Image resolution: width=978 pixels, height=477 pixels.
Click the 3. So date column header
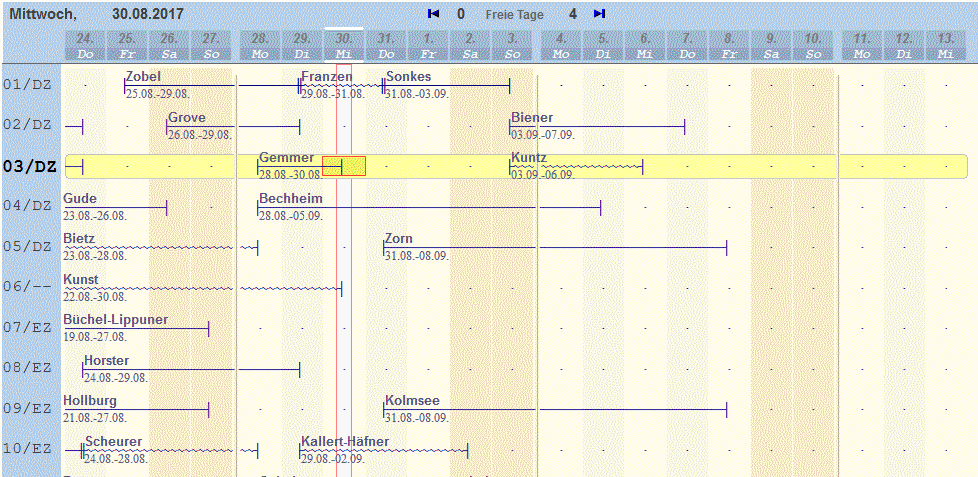click(512, 45)
